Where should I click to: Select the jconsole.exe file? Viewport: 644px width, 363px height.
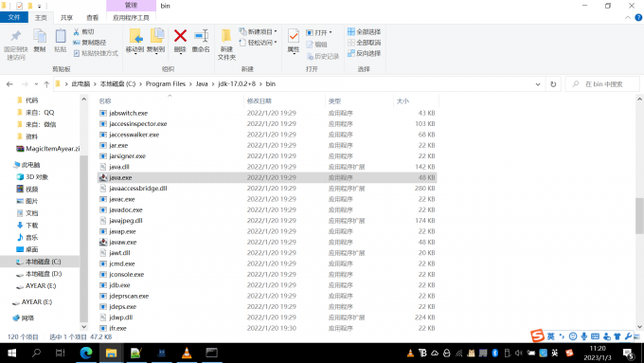[x=267, y=274]
